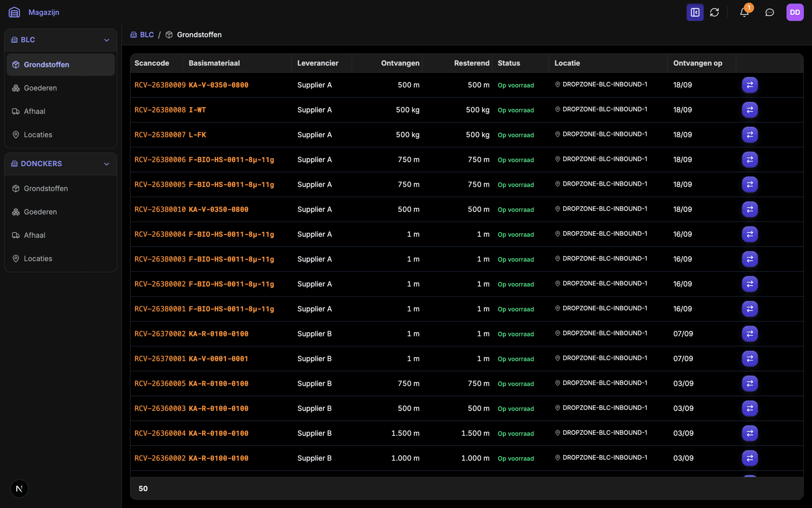Open Afhaal under BLC
The image size is (812, 508).
pos(61,111)
